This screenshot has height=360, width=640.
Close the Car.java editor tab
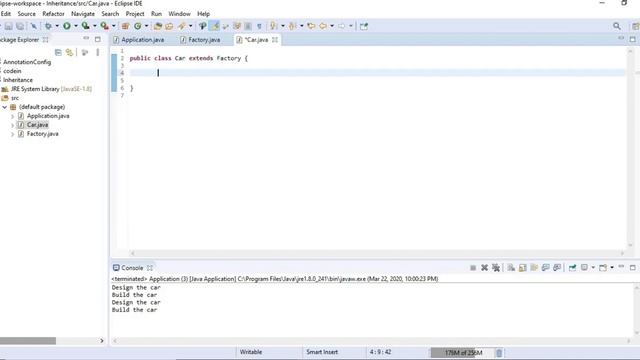pyautogui.click(x=275, y=40)
